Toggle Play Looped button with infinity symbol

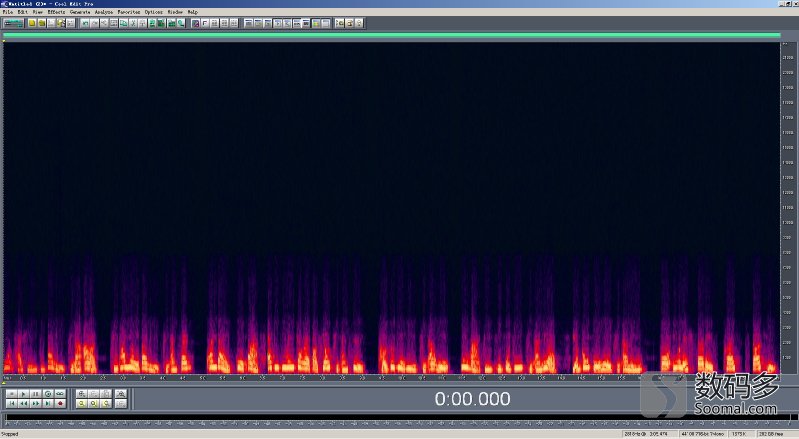[x=60, y=394]
